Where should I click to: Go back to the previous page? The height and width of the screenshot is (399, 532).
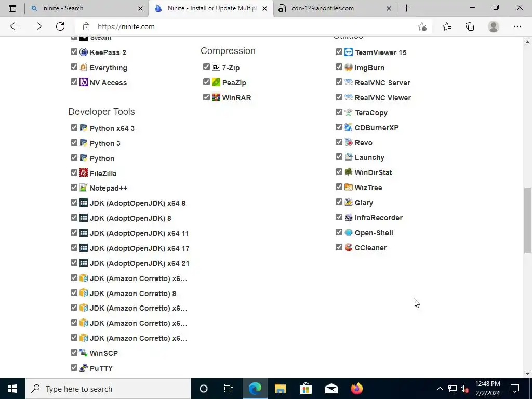pos(14,26)
